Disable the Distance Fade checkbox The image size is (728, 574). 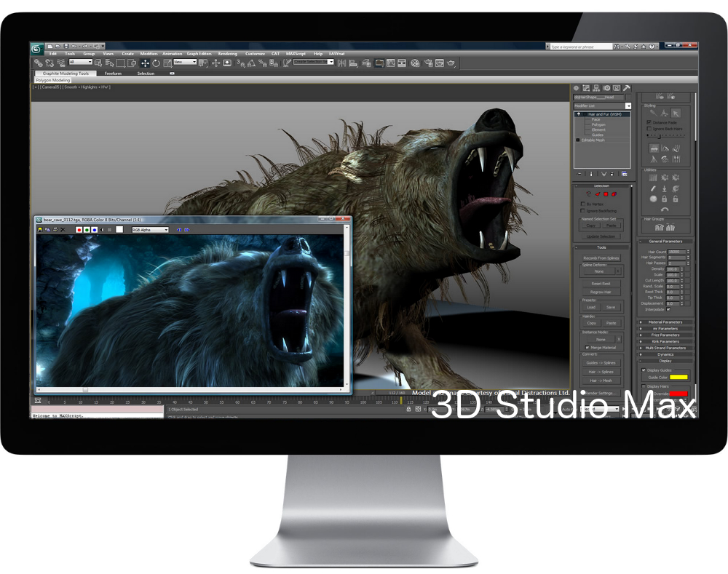click(x=649, y=122)
